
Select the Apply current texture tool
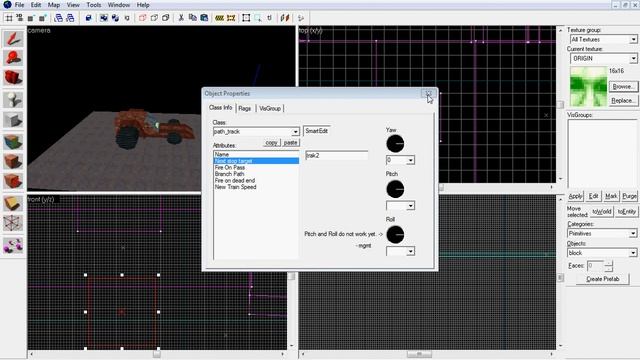(13, 161)
